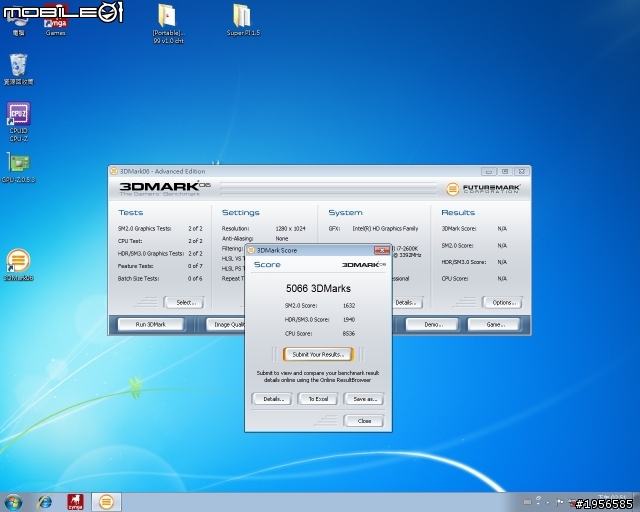This screenshot has height=512, width=640.
Task: Open Image Quality button in main window
Action: pos(225,325)
